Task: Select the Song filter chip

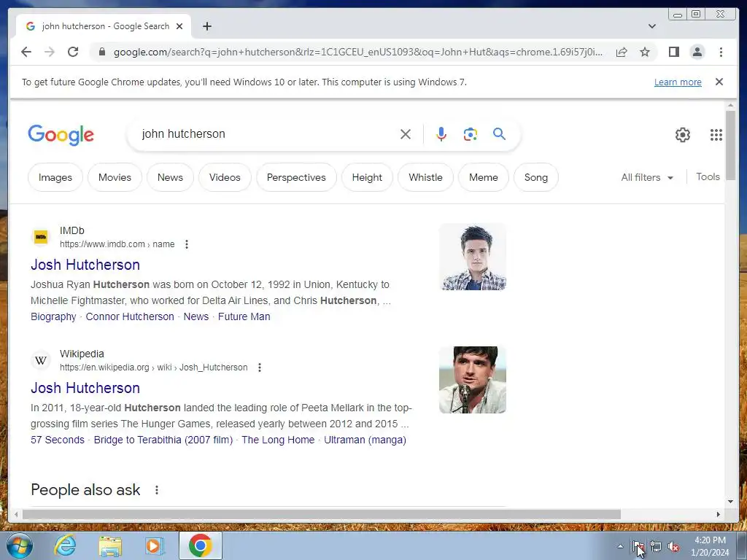Action: [536, 177]
